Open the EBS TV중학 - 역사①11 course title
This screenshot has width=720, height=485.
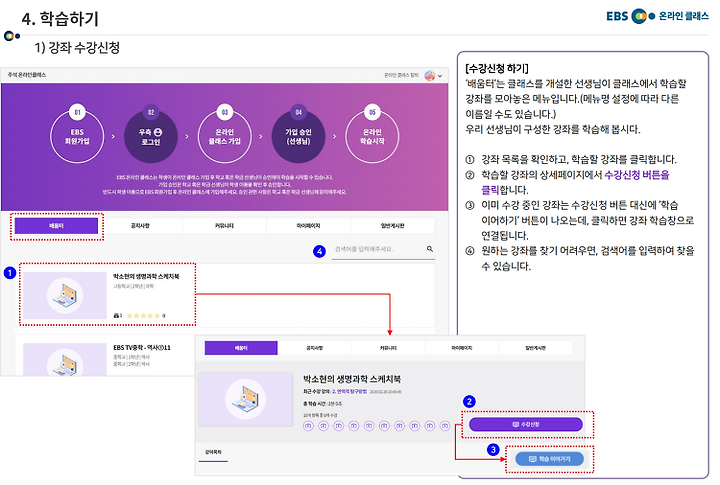point(142,348)
